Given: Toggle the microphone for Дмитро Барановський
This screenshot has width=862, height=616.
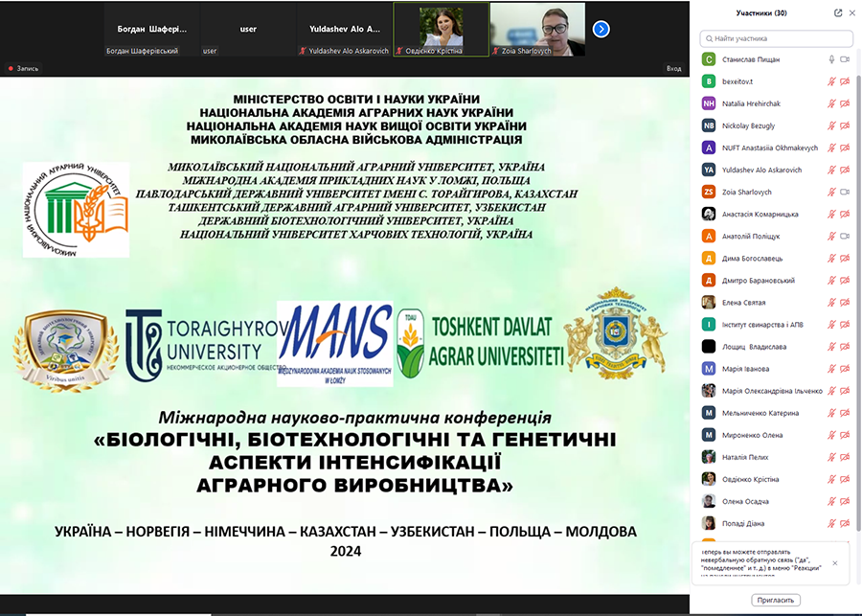Looking at the screenshot, I should tap(831, 281).
